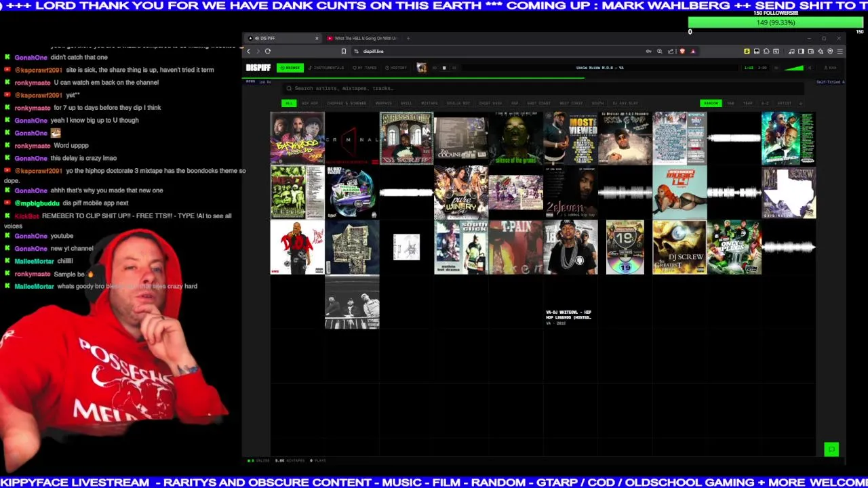Screen dimensions: 868x488
Task: Select the HIP HOP genre filter
Action: coord(309,103)
